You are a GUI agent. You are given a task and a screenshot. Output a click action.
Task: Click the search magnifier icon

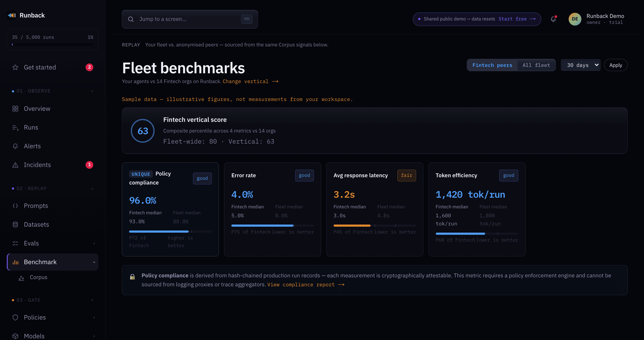131,19
